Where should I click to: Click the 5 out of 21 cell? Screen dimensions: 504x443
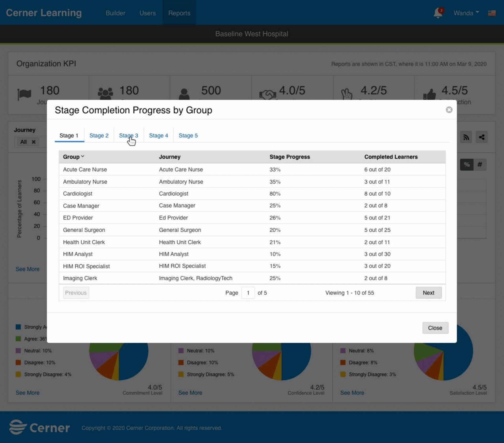tap(377, 218)
